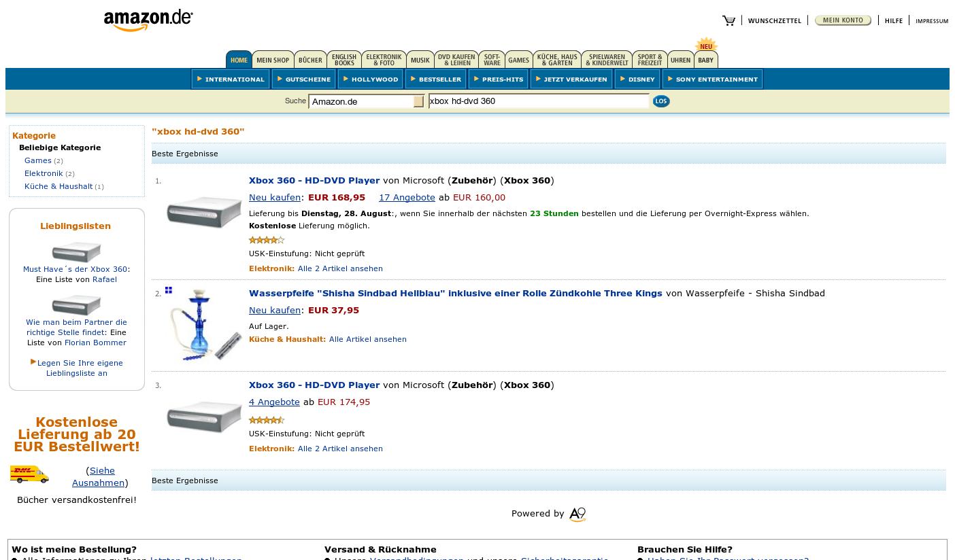
Task: Open Alle 2 Artikel ansehen, first result
Action: point(340,268)
